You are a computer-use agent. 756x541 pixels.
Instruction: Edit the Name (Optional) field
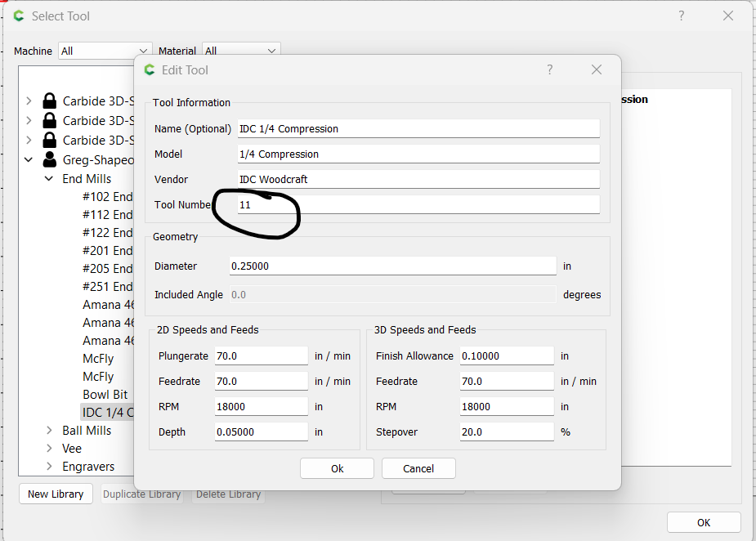point(418,129)
